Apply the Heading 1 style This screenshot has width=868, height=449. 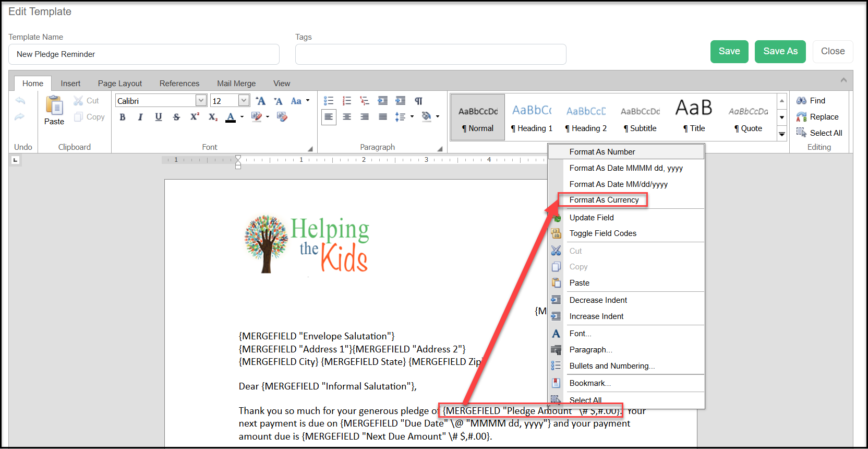point(532,117)
